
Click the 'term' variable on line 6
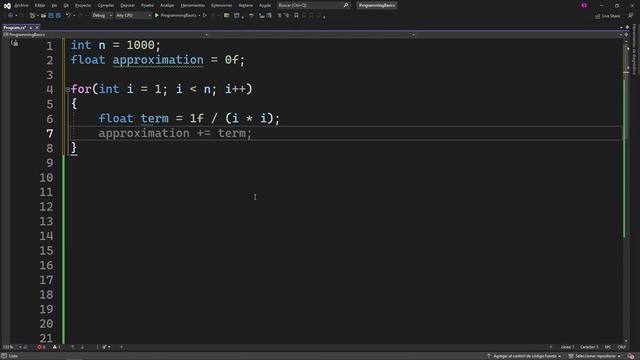point(154,118)
